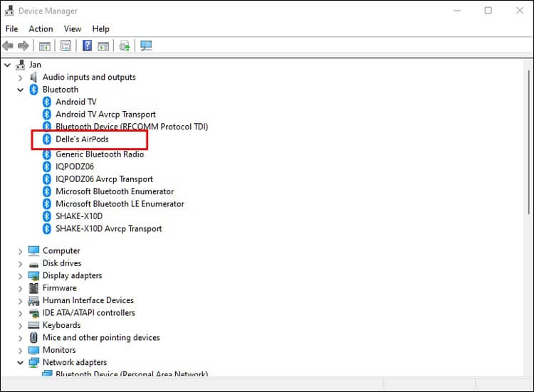The image size is (534, 392).
Task: Open the Help menu
Action: click(101, 29)
